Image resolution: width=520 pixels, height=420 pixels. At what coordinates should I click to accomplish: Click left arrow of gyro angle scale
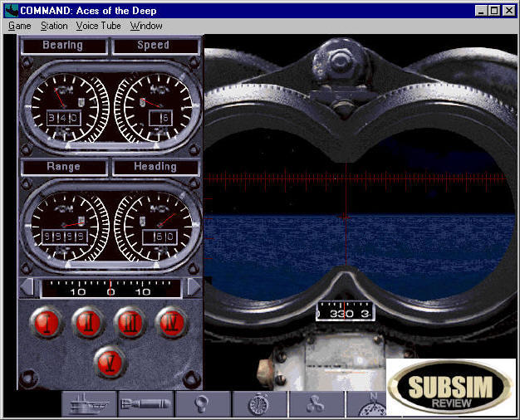pyautogui.click(x=27, y=287)
